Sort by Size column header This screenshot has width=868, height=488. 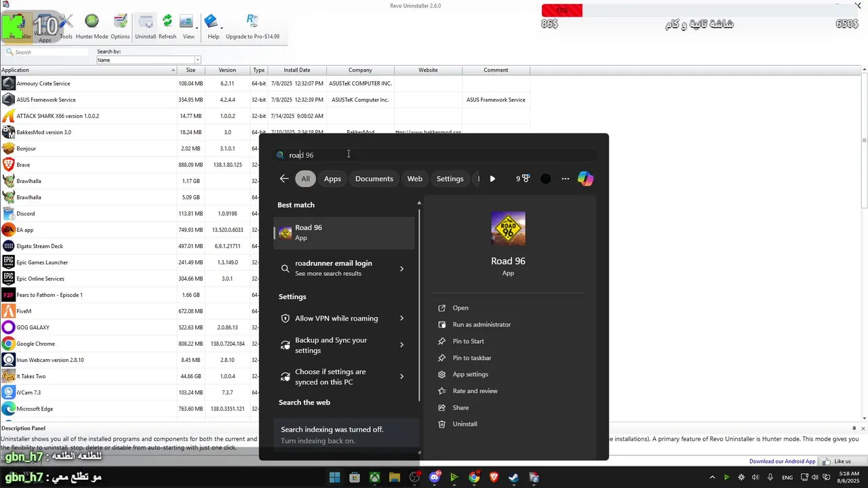coord(191,70)
